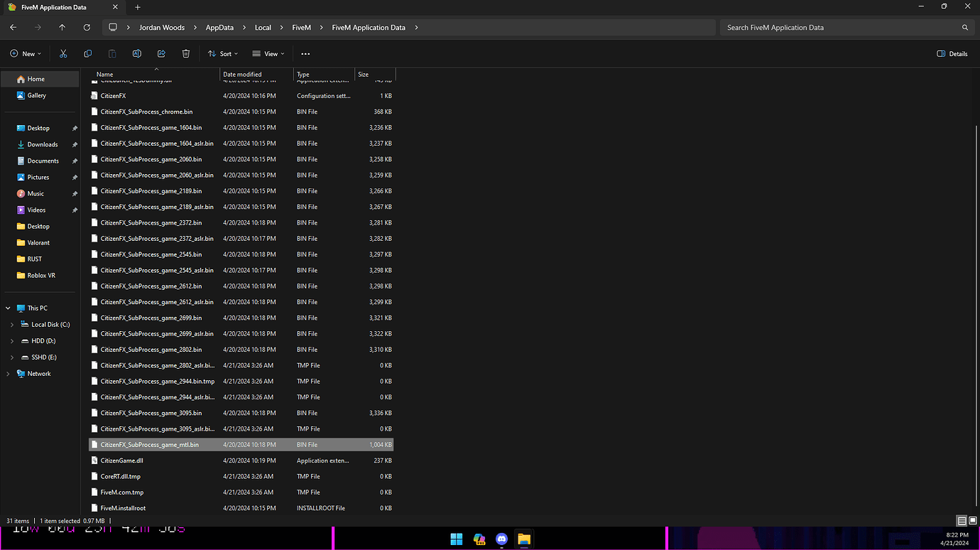Click the New button
Viewport: 980px width, 550px height.
point(24,53)
